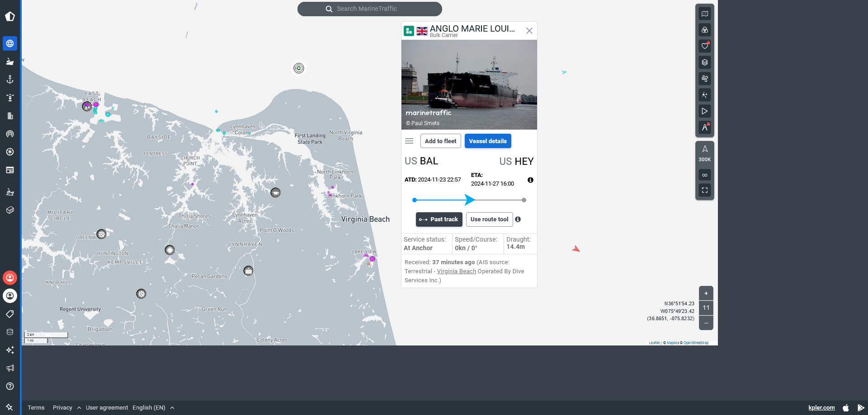Expand the English (EN) language dropdown
The width and height of the screenshot is (868, 415).
[153, 408]
